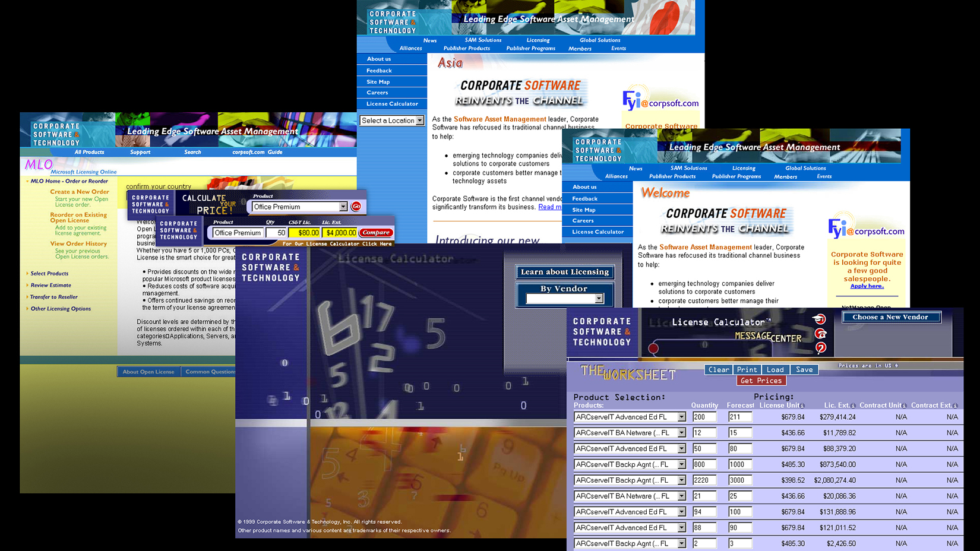Image resolution: width=980 pixels, height=551 pixels.
Task: Open Global Solutions menu on the Asia page
Action: [599, 40]
